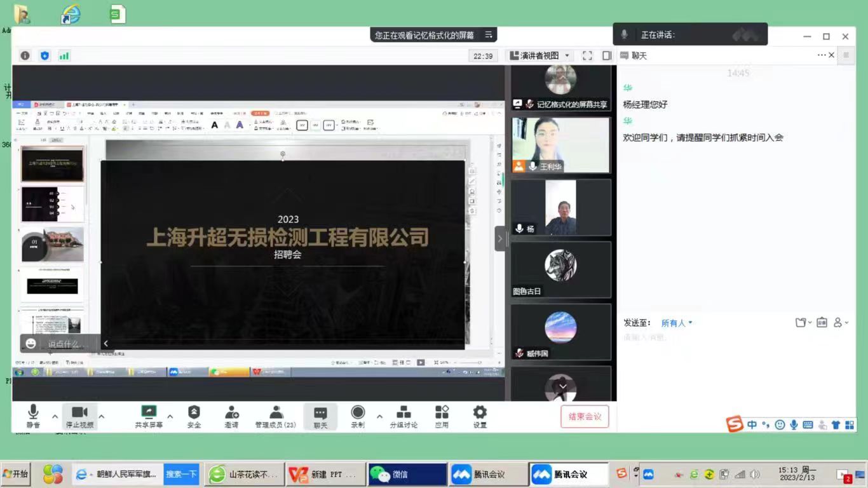This screenshot has width=868, height=488.
Task: Toggle camera with 停止视频
Action: pyautogui.click(x=79, y=416)
